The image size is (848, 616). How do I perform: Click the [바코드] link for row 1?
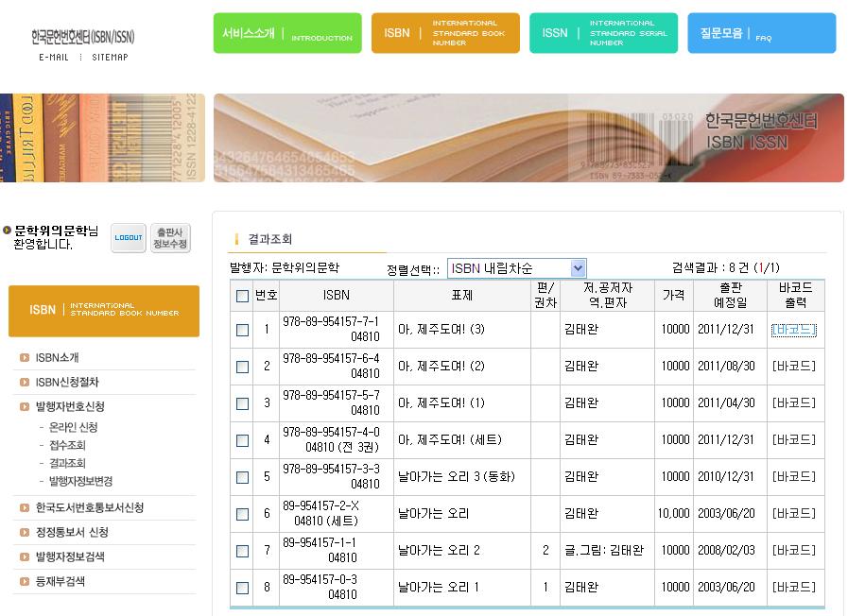[793, 330]
